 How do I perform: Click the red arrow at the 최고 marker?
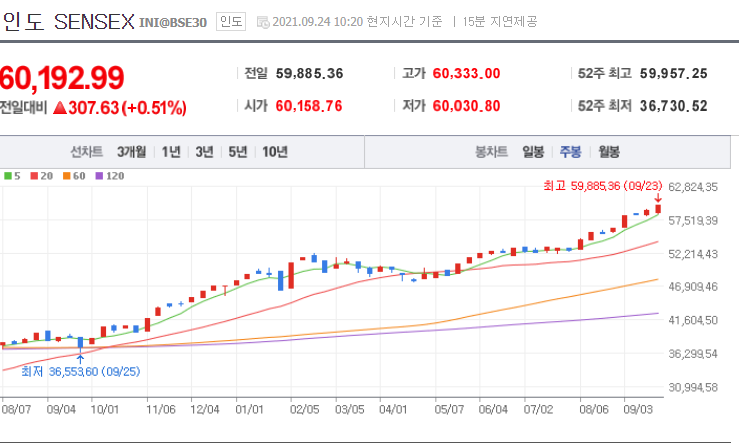[x=658, y=198]
